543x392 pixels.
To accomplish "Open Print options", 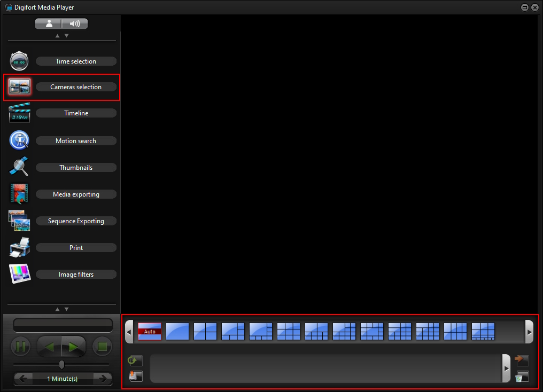I will [x=76, y=247].
